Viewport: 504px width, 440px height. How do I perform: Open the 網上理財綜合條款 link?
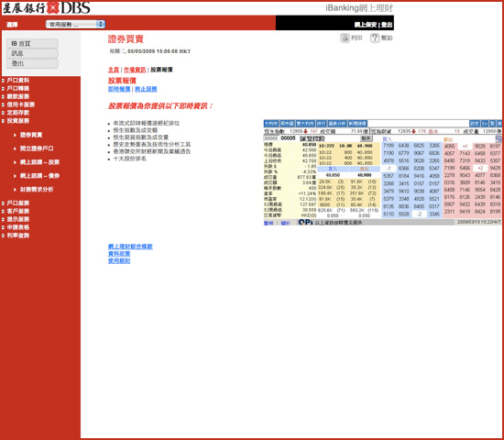tap(130, 247)
